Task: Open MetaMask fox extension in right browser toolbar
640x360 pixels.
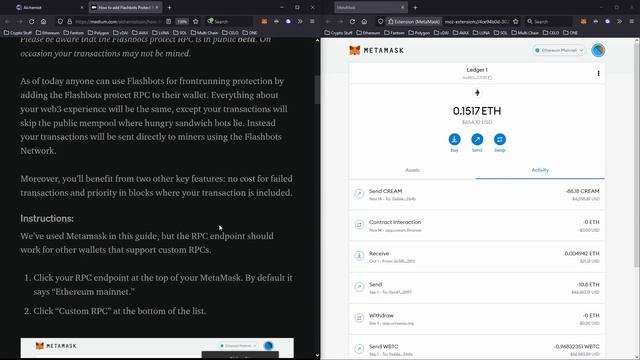Action: (583, 21)
